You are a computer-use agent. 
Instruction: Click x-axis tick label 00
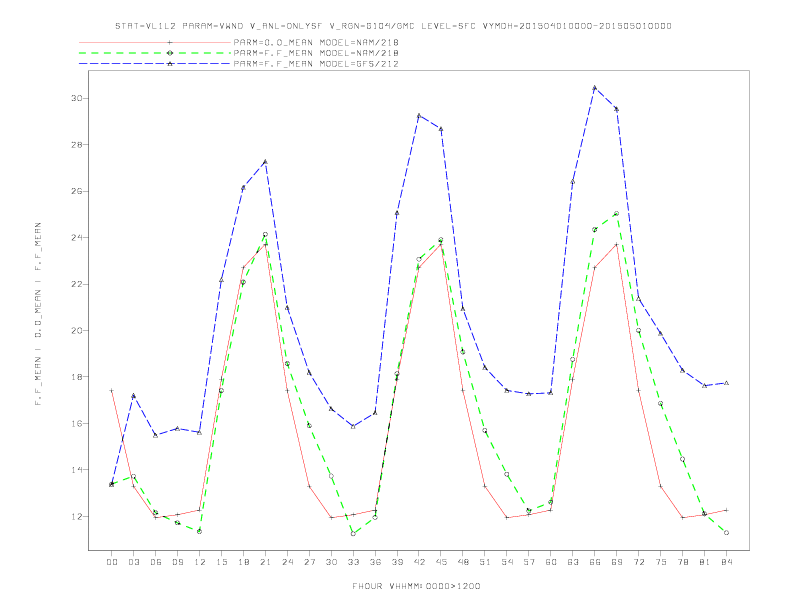tap(112, 562)
